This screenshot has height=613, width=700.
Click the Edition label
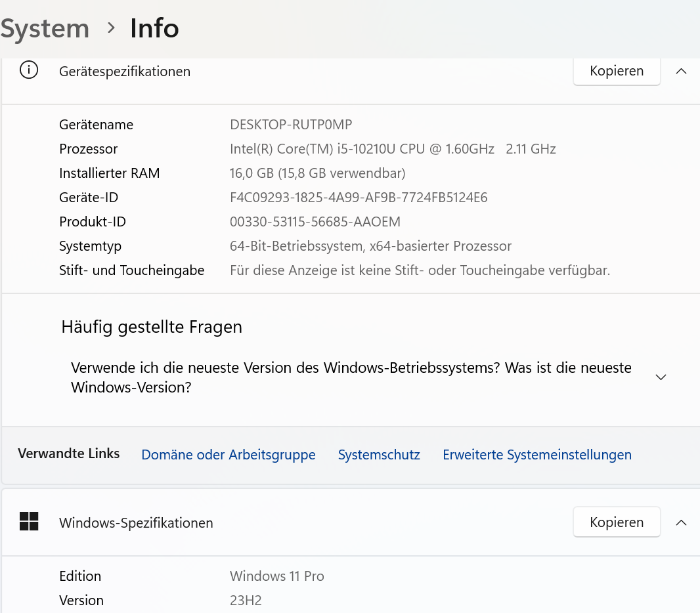click(80, 576)
